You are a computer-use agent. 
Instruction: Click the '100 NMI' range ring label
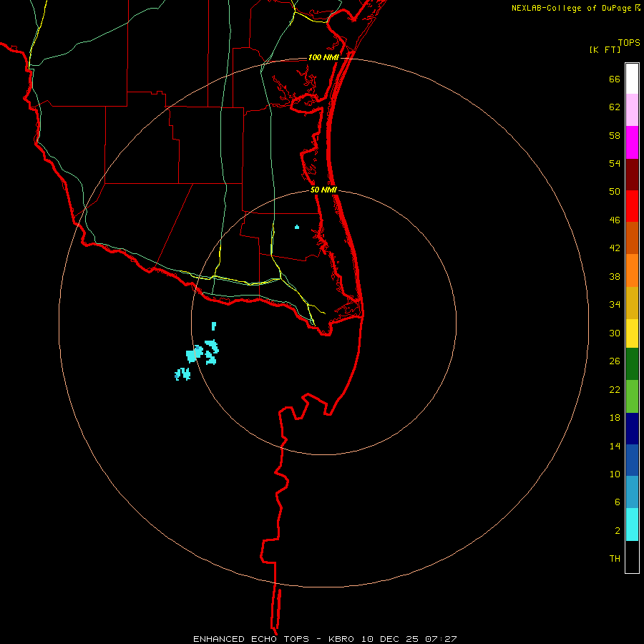point(323,57)
